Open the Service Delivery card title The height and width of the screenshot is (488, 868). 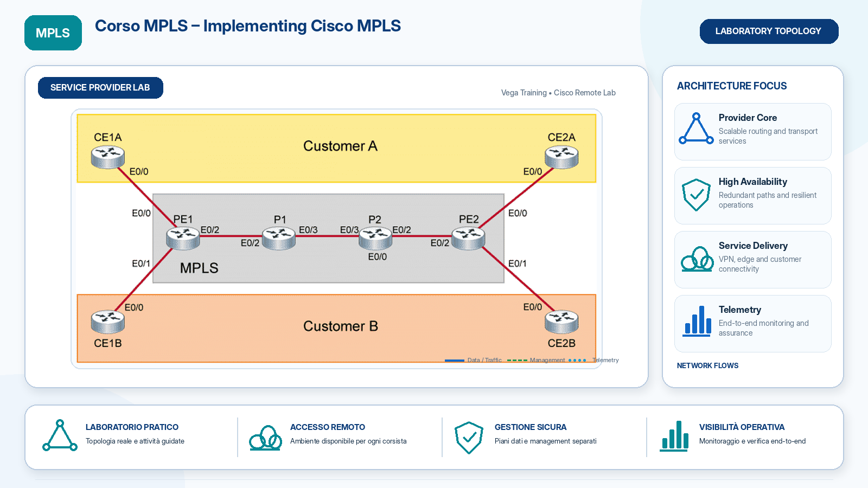753,246
